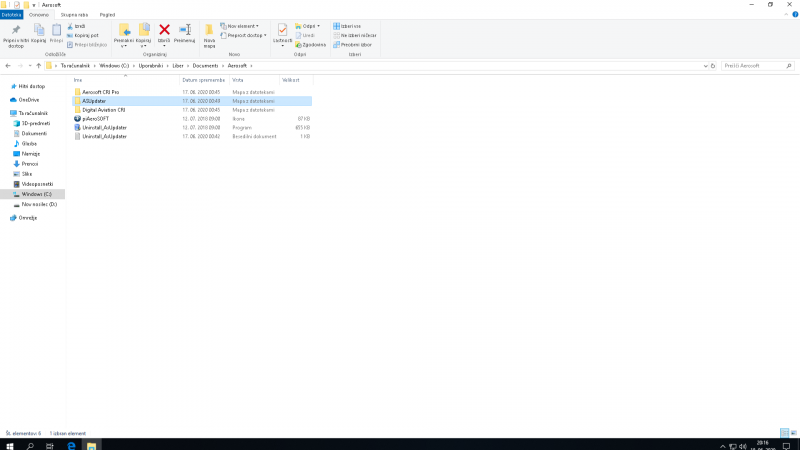Switch to details view in the status bar
Viewport: 800px width, 450px height.
[x=784, y=433]
